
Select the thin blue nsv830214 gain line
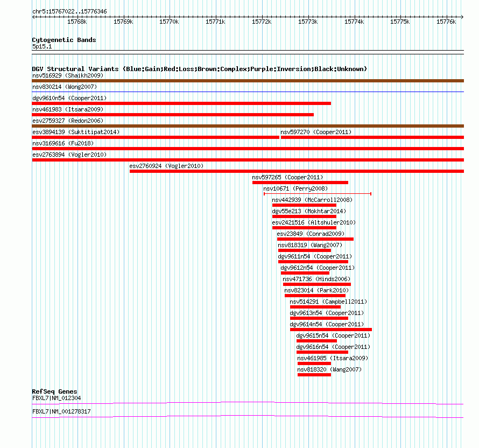pyautogui.click(x=248, y=92)
